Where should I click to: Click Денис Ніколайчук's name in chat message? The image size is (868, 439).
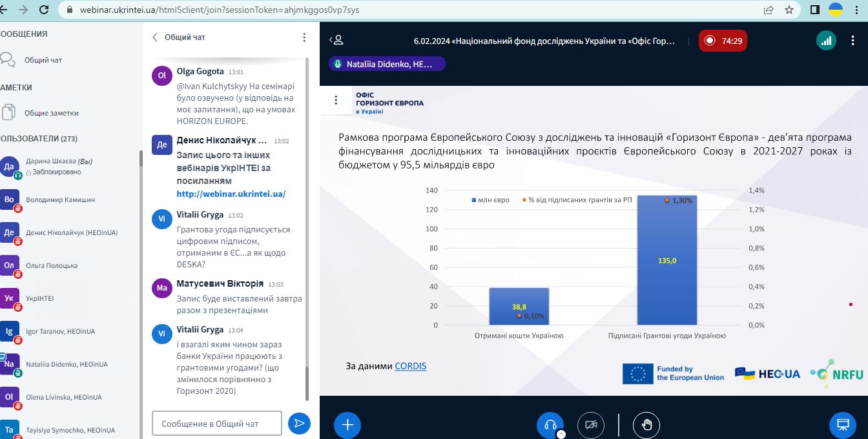(x=222, y=140)
